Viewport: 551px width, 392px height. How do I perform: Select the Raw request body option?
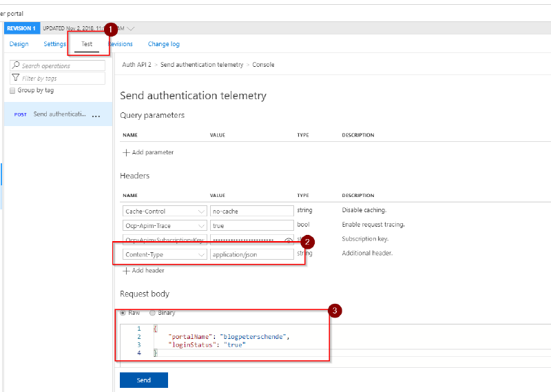click(x=123, y=313)
